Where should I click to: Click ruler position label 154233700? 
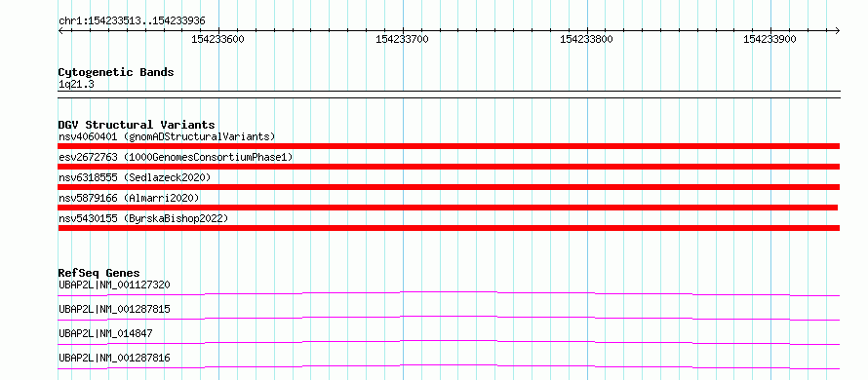tap(402, 40)
